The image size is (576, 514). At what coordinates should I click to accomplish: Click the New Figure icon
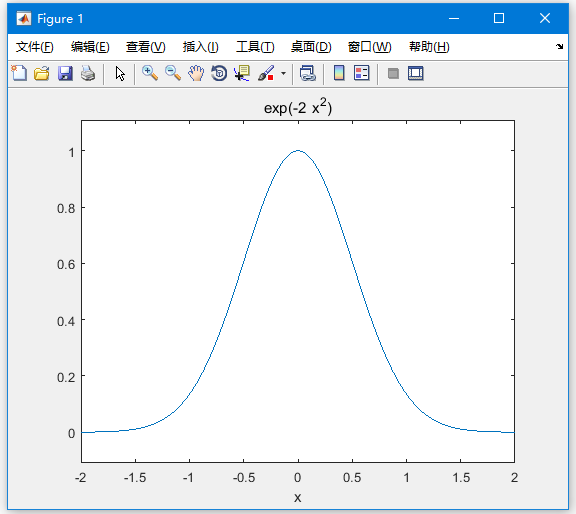(x=19, y=73)
